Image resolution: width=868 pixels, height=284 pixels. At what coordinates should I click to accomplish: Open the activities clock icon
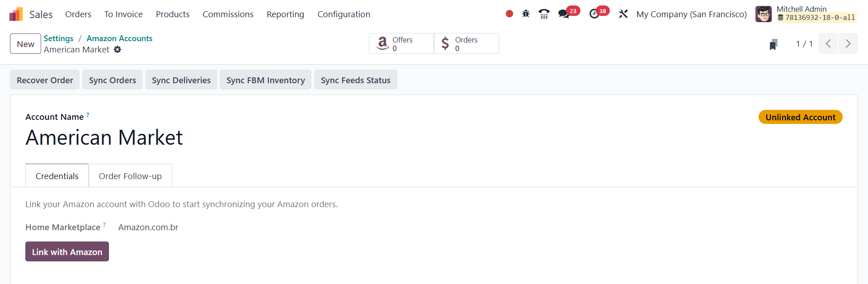coord(594,14)
